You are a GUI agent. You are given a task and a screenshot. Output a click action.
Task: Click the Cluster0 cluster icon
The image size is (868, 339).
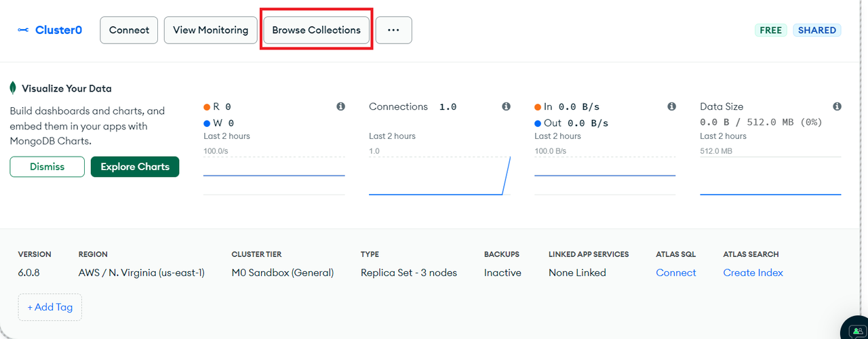pos(23,30)
